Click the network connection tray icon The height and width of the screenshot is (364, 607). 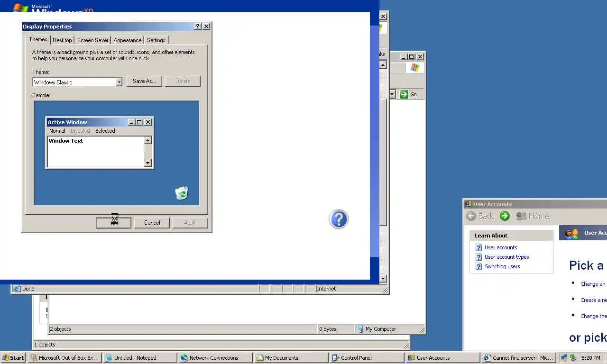click(565, 358)
